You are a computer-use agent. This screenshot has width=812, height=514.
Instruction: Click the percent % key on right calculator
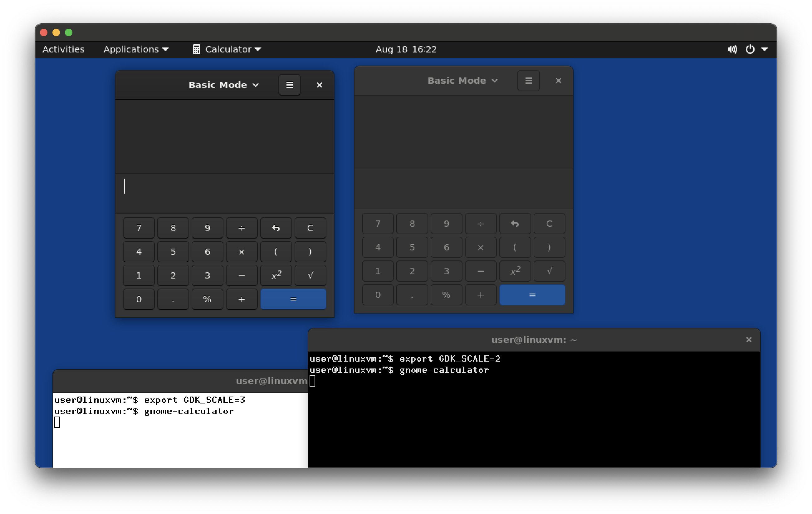point(446,295)
